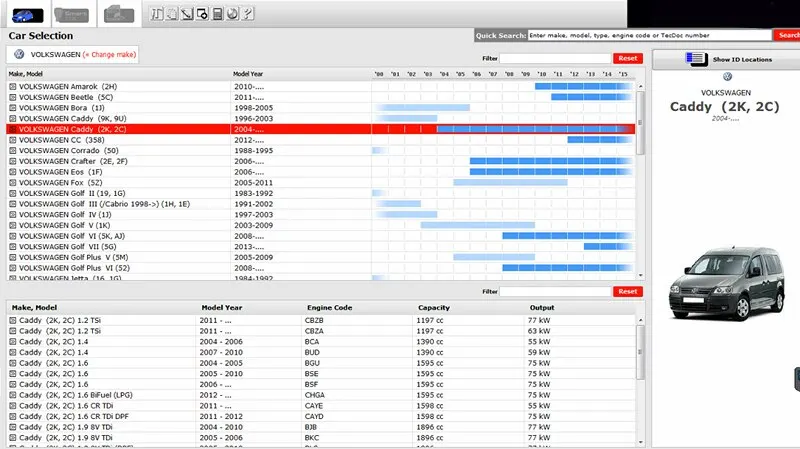
Task: Click the up arrow of the engine list scrollbar
Action: tap(640, 320)
